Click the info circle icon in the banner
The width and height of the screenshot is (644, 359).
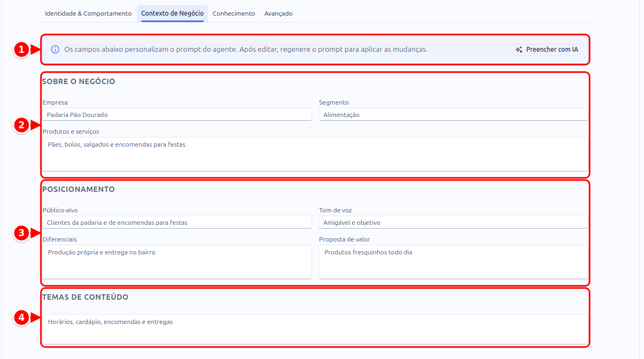pyautogui.click(x=55, y=49)
